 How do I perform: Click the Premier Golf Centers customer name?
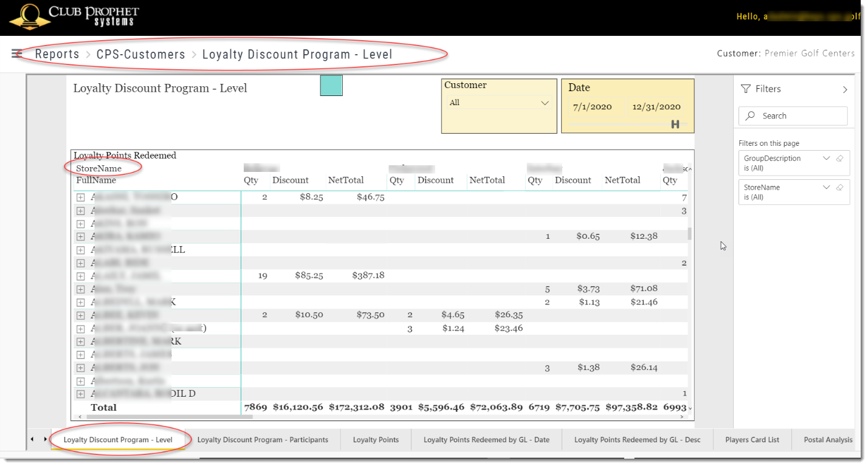click(810, 53)
